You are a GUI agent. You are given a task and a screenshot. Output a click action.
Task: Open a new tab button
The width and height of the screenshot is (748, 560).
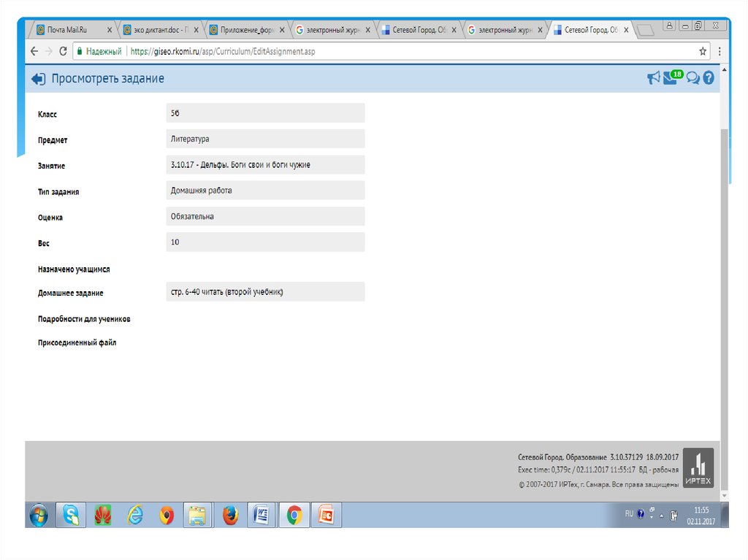(x=646, y=30)
